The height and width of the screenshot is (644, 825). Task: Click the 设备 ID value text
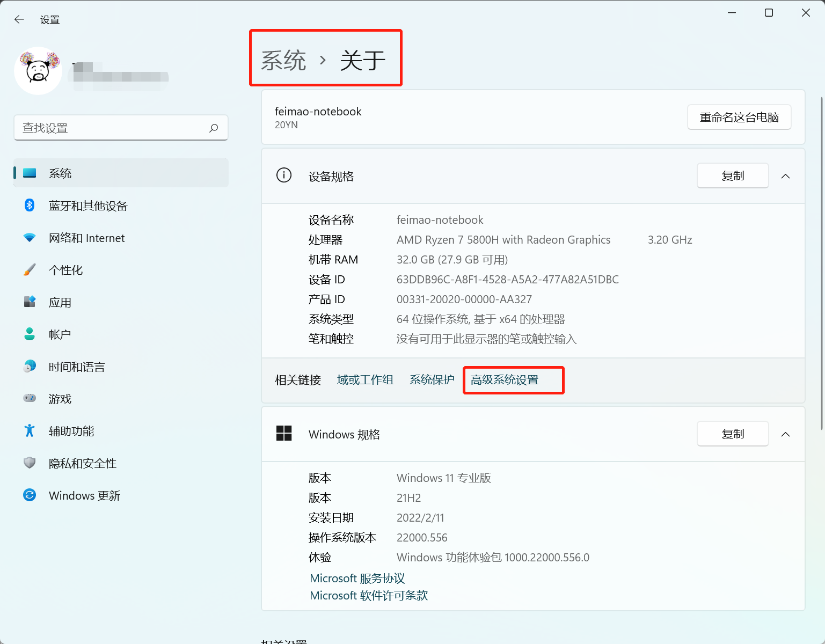click(508, 279)
